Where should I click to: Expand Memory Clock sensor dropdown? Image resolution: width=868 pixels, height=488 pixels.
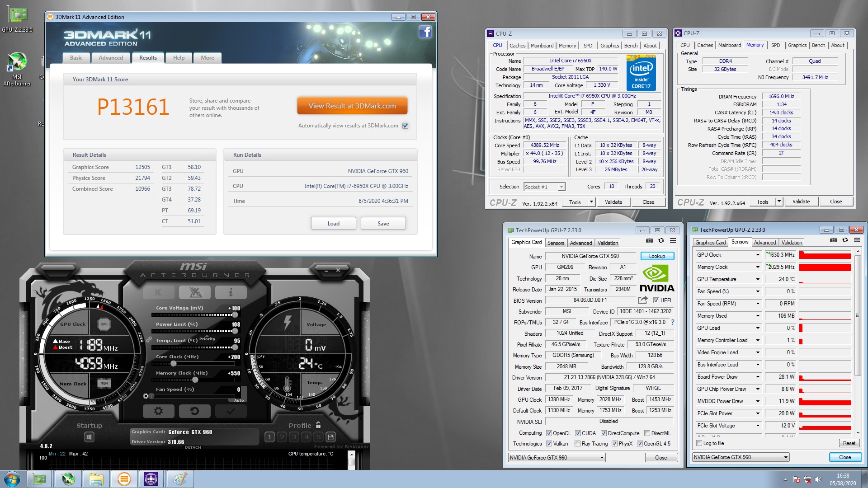(758, 267)
